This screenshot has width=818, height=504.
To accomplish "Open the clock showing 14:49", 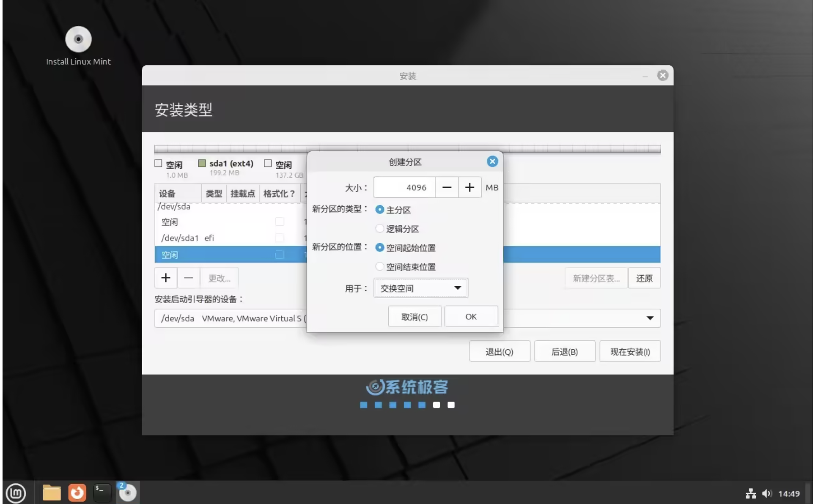I will click(x=789, y=493).
